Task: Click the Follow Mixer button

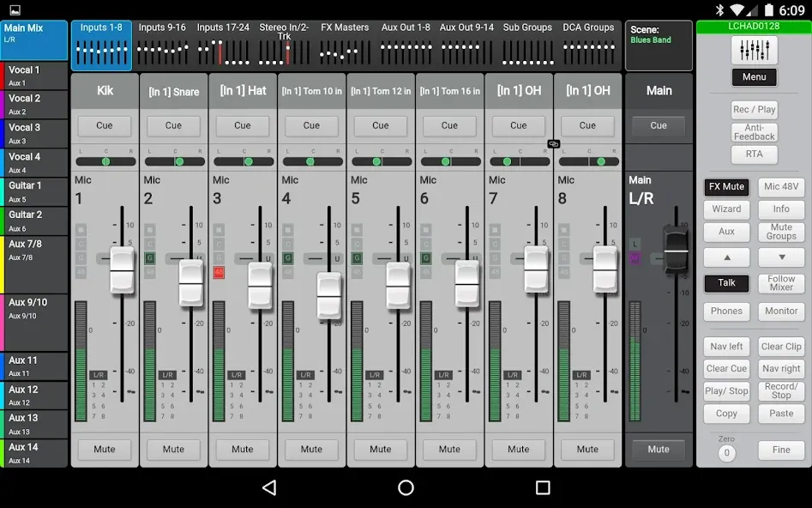Action: (781, 283)
